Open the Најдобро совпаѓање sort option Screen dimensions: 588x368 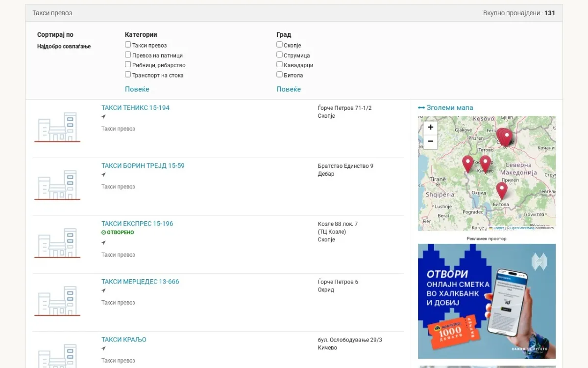click(64, 47)
